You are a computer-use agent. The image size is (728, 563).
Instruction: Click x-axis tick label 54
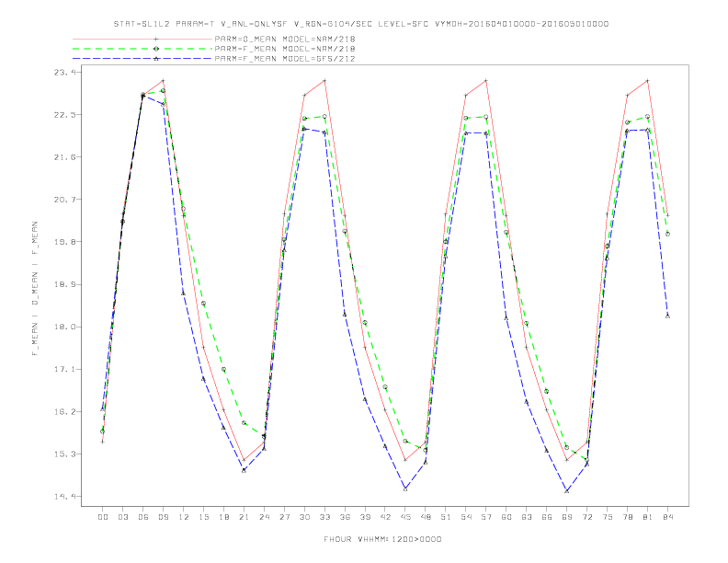point(466,517)
